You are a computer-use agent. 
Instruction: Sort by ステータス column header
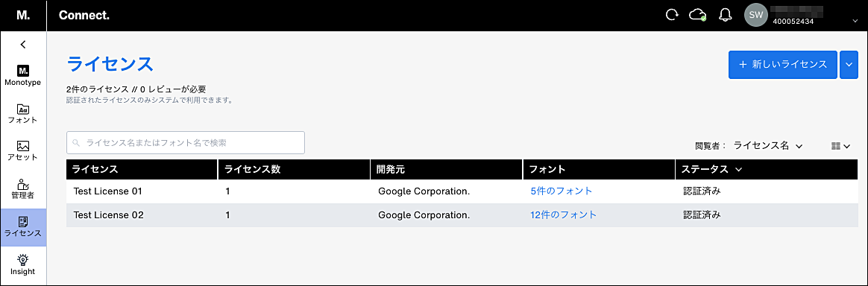pyautogui.click(x=711, y=169)
